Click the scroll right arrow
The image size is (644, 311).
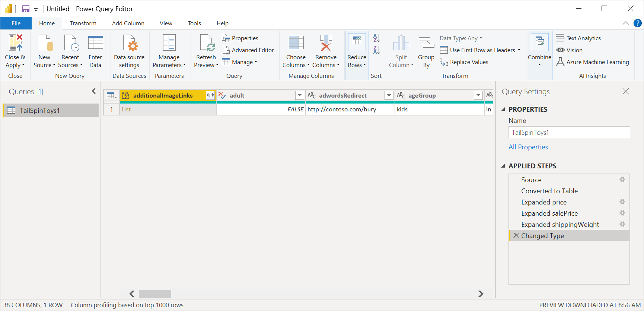[x=481, y=294]
